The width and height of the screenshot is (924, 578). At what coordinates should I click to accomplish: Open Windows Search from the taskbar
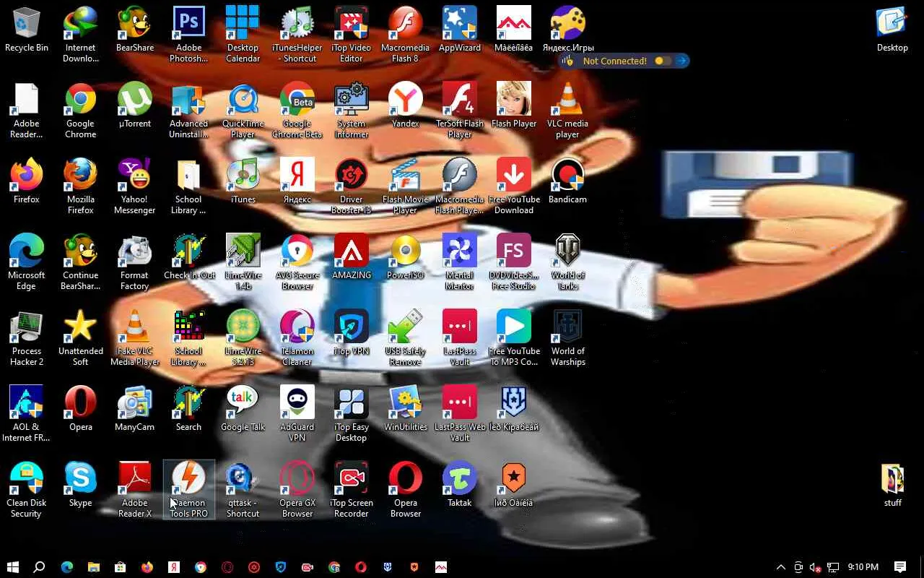pyautogui.click(x=40, y=567)
